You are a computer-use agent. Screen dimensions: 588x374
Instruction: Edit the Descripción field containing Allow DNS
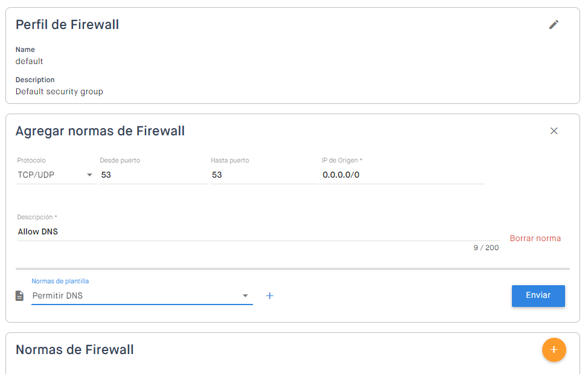pyautogui.click(x=258, y=231)
